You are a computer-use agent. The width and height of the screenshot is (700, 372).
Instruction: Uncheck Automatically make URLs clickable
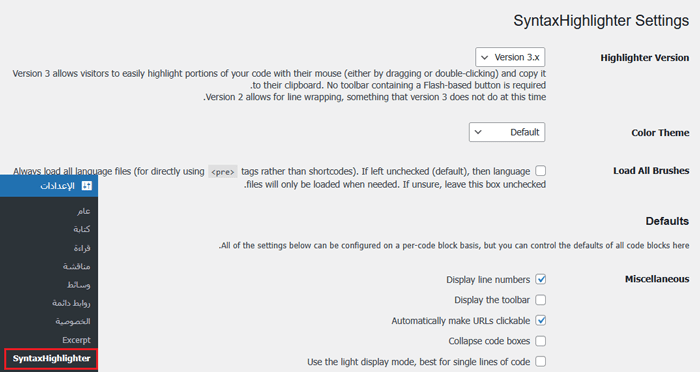click(540, 320)
